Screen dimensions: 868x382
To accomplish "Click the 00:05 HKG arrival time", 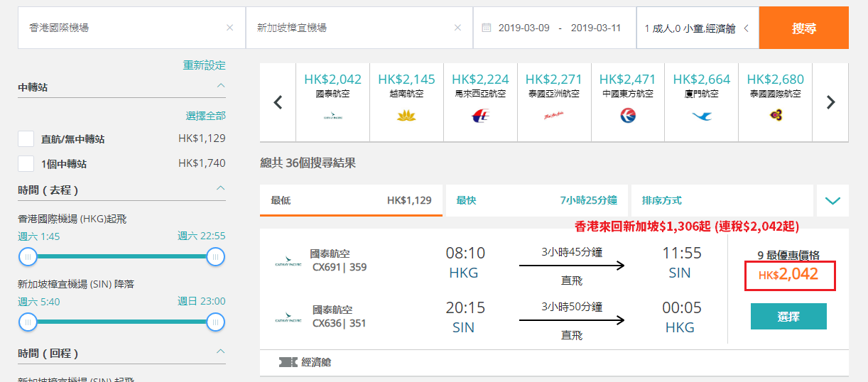I will pyautogui.click(x=681, y=308).
